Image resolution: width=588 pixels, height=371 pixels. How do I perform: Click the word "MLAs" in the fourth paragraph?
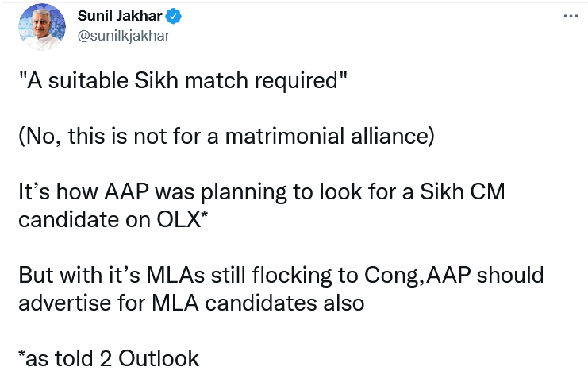(x=175, y=275)
